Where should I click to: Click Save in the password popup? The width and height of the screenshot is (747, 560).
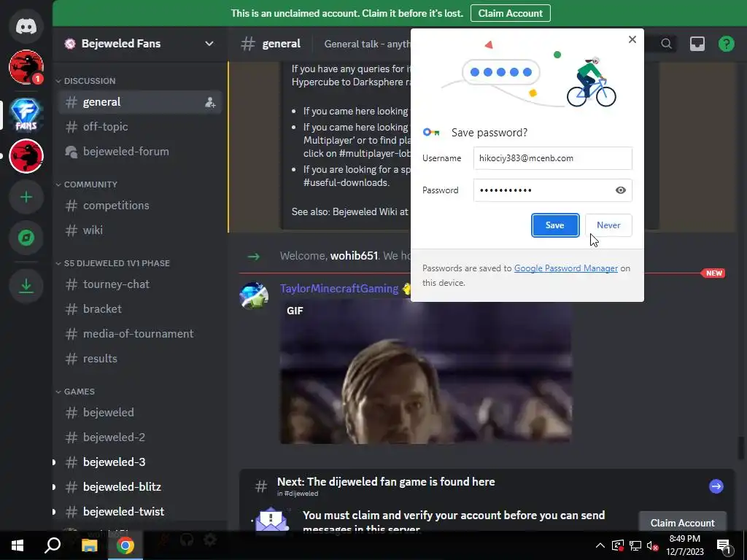(555, 225)
